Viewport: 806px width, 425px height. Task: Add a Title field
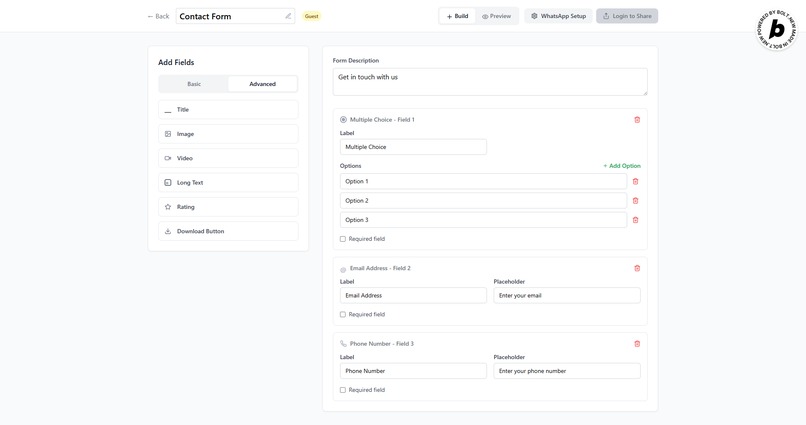point(228,110)
